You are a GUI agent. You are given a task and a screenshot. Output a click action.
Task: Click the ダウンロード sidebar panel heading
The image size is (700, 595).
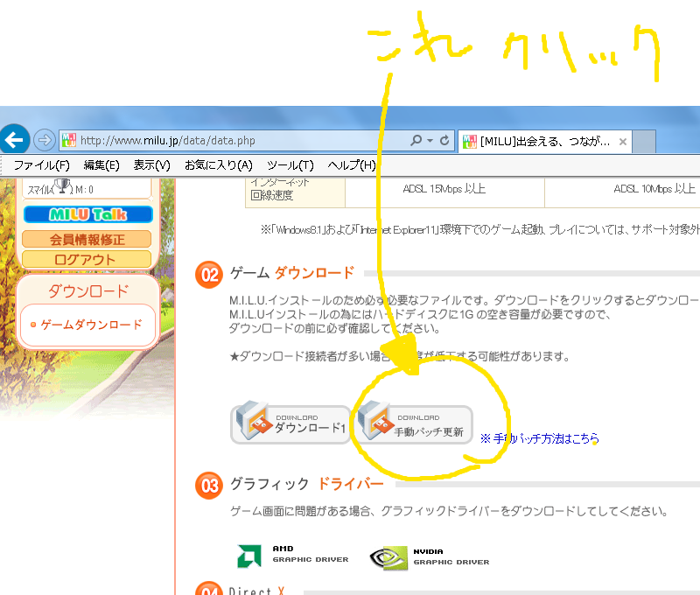coord(88,291)
